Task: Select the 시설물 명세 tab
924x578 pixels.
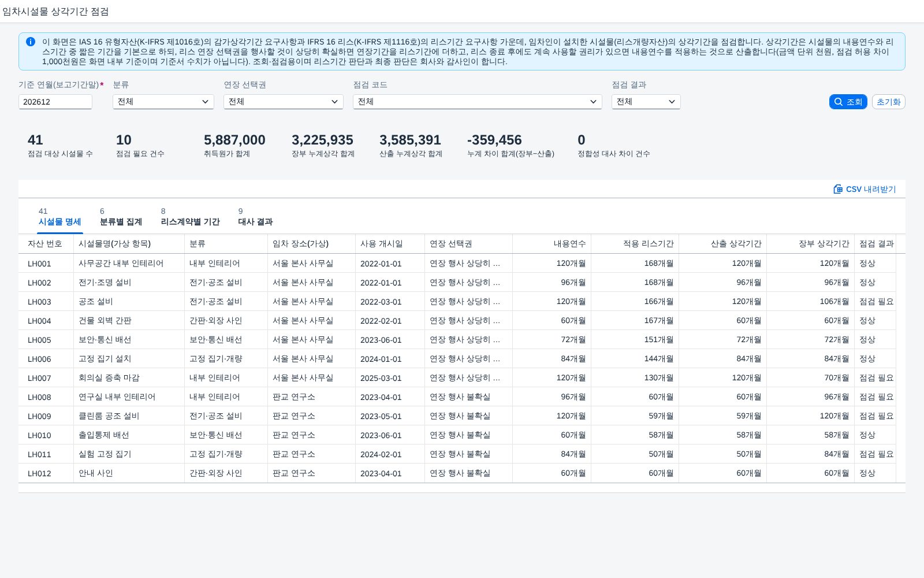Action: [59, 217]
